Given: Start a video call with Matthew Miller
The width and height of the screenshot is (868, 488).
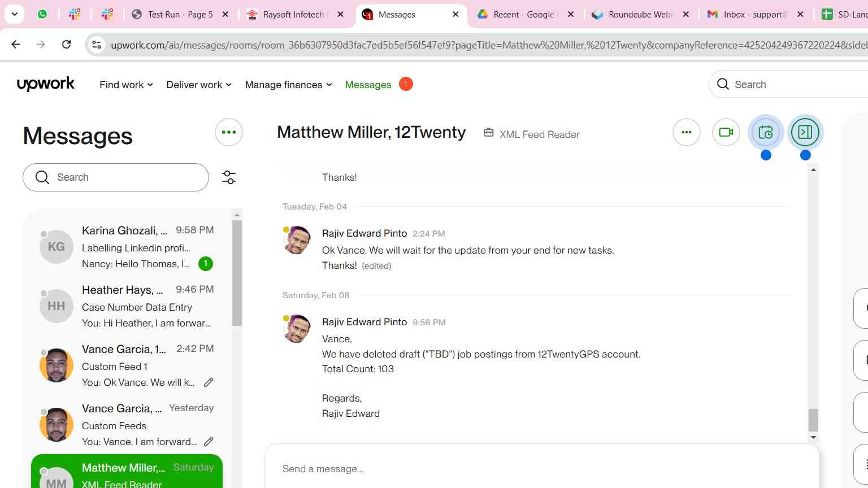Looking at the screenshot, I should [x=726, y=133].
